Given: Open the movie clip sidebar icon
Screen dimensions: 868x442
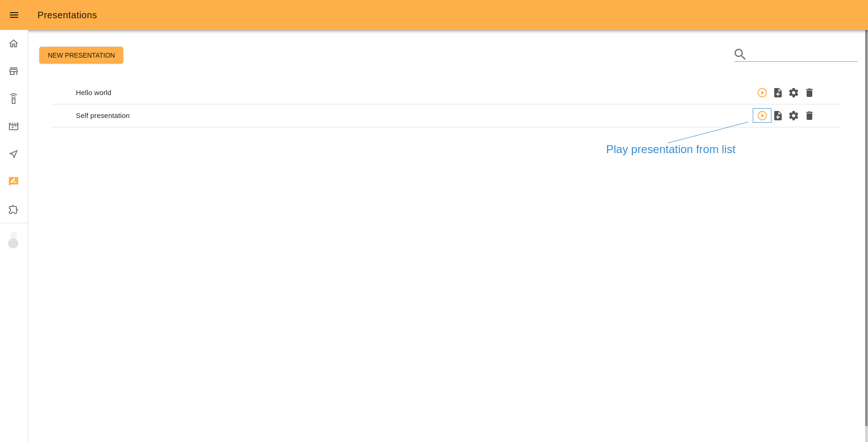Looking at the screenshot, I should (14, 126).
